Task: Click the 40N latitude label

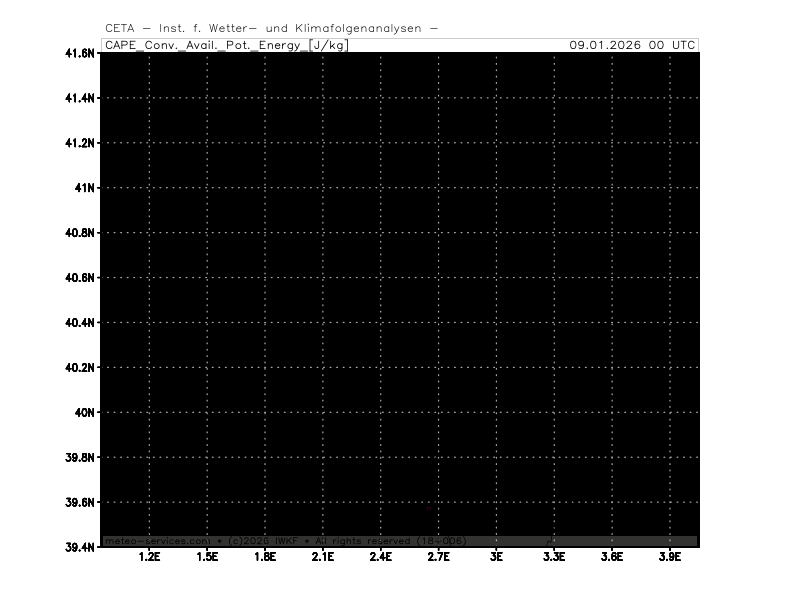Action: coord(84,412)
